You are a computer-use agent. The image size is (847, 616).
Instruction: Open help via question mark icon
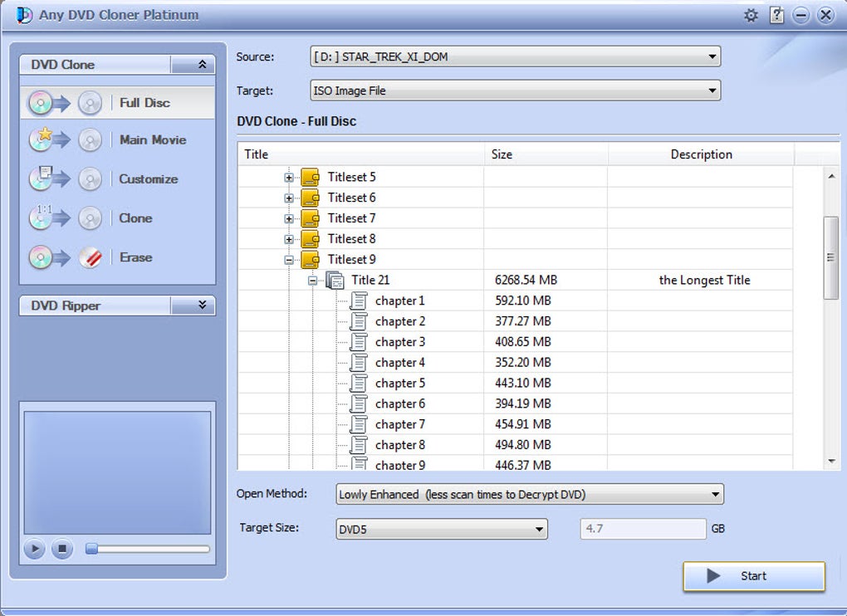(x=776, y=15)
